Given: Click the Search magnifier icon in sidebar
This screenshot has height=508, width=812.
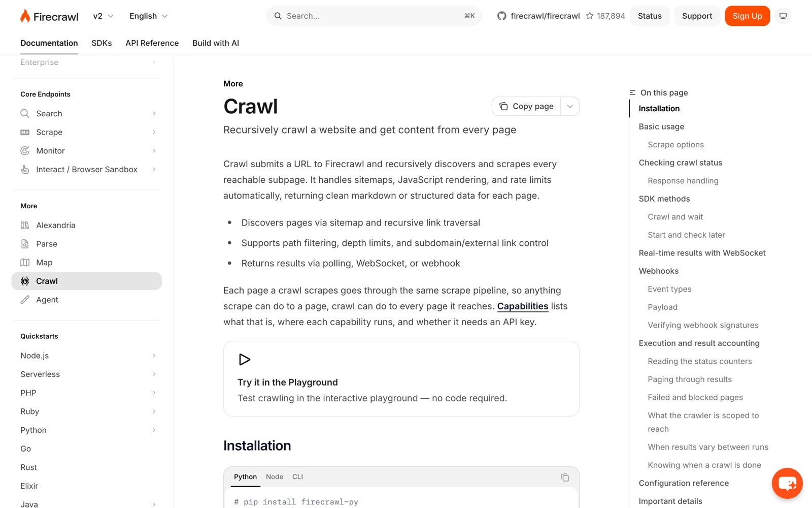Looking at the screenshot, I should pos(25,113).
